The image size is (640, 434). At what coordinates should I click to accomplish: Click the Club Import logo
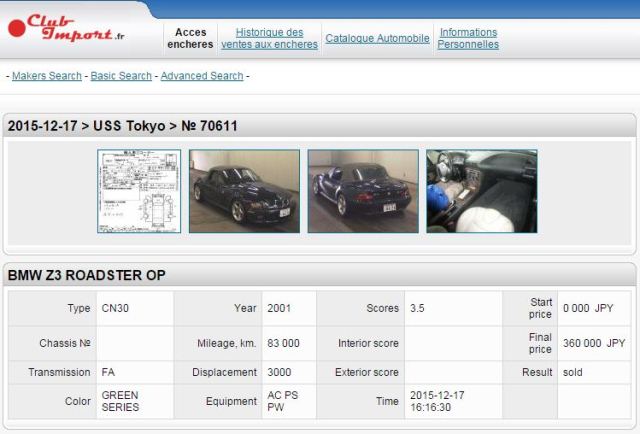tap(66, 28)
